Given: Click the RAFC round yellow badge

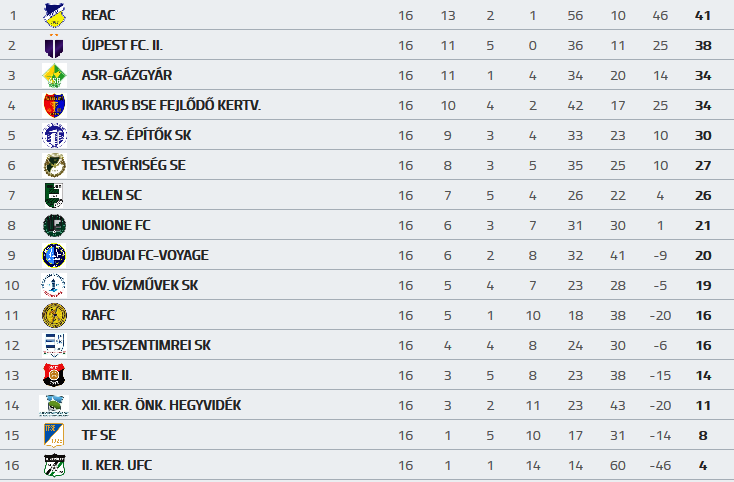Looking at the screenshot, I should coord(53,315).
